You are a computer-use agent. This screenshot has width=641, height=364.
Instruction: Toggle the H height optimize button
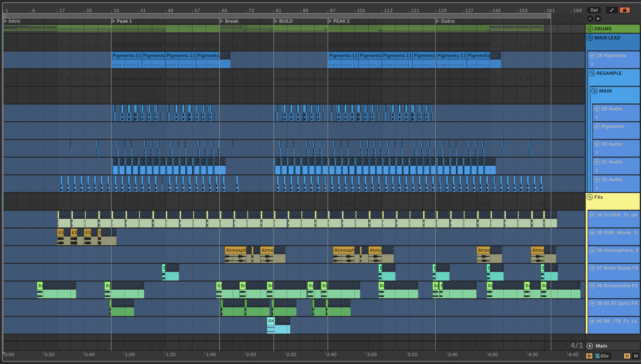[627, 356]
